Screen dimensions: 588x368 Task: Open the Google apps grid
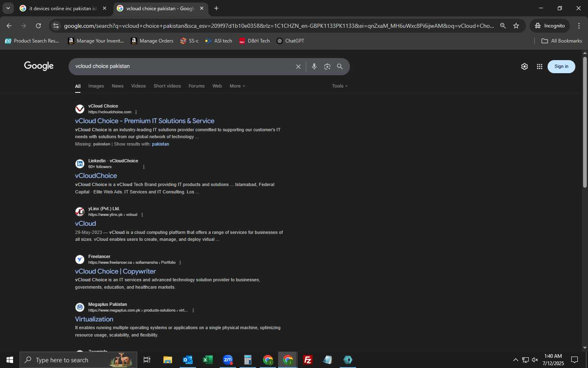pos(539,67)
